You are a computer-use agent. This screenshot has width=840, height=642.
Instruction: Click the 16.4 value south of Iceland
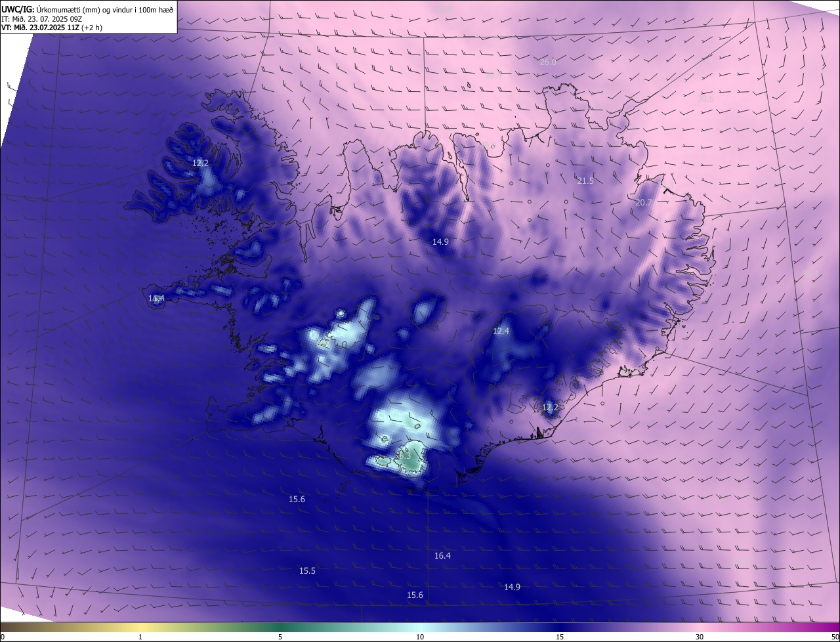tap(442, 555)
